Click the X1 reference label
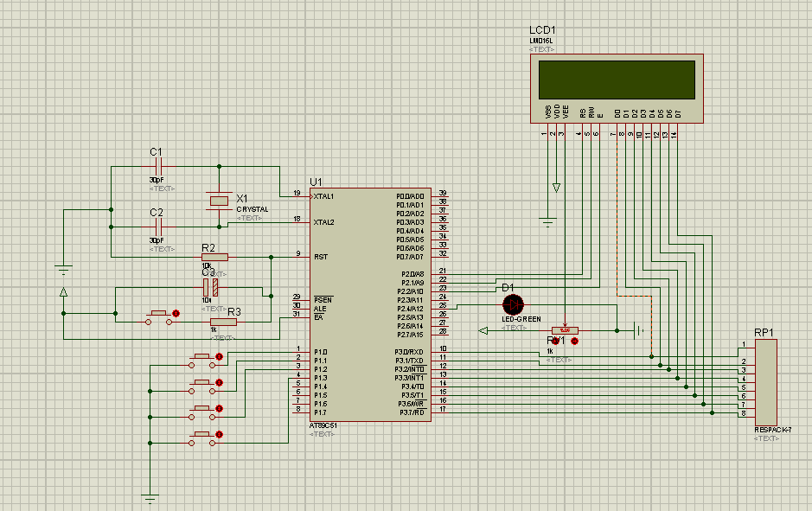Image resolution: width=812 pixels, height=511 pixels. click(242, 199)
